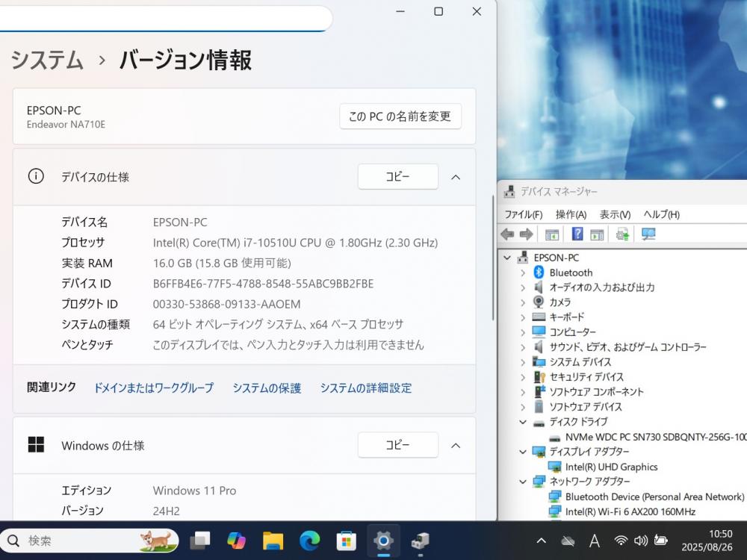Open the ヘルプ(H) menu in Device Manager
Image resolution: width=747 pixels, height=560 pixels.
click(x=661, y=214)
